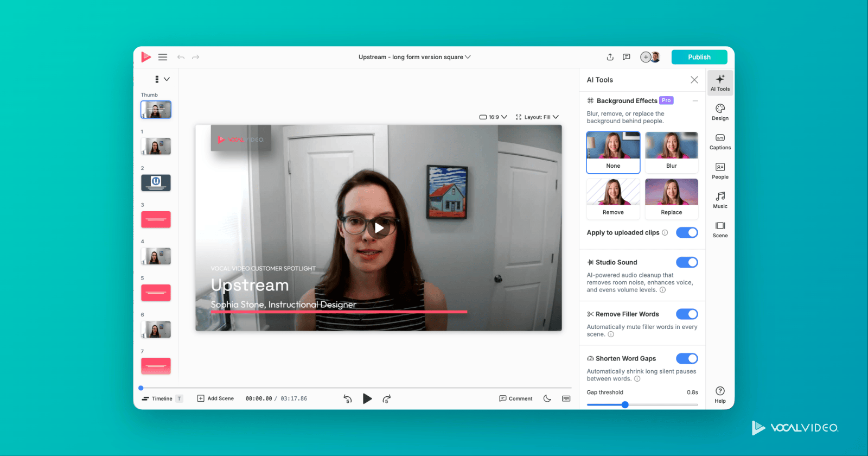This screenshot has width=868, height=456.
Task: Click the Pro badge
Action: point(666,100)
